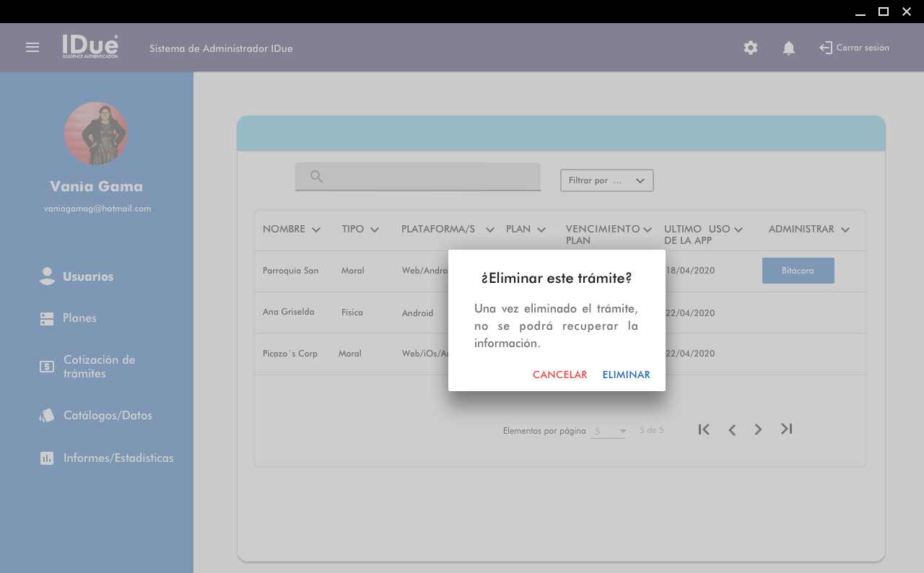The width and height of the screenshot is (924, 573).
Task: Click Vania Gama's profile picture
Action: (96, 134)
